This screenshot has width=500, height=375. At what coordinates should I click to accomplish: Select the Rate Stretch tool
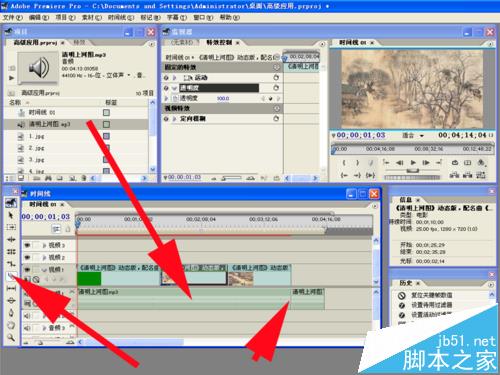point(11,263)
